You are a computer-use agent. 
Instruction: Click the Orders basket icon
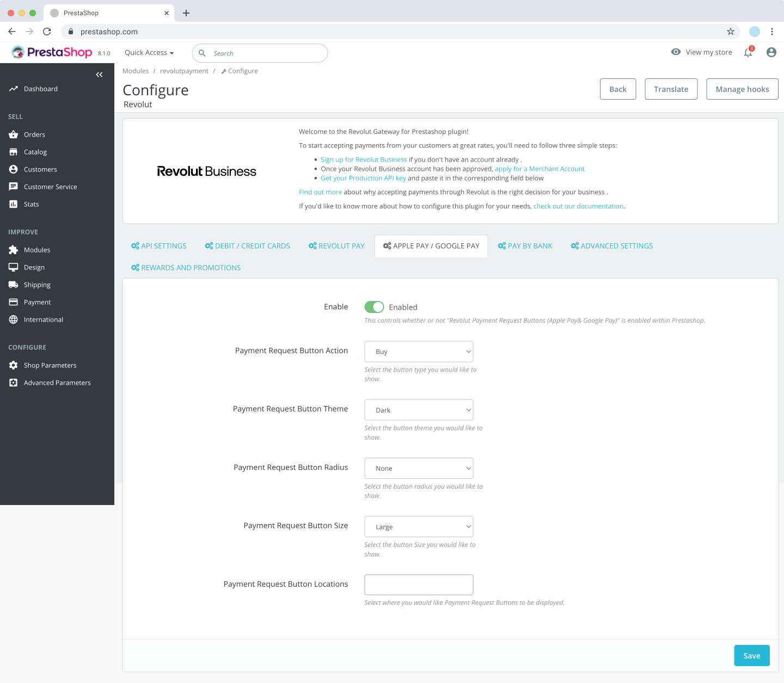14,134
